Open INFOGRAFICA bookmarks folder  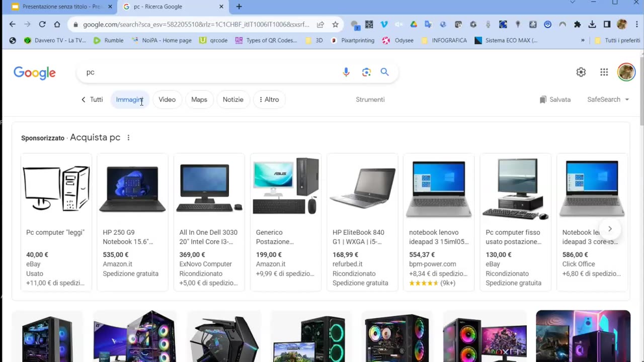[444, 40]
